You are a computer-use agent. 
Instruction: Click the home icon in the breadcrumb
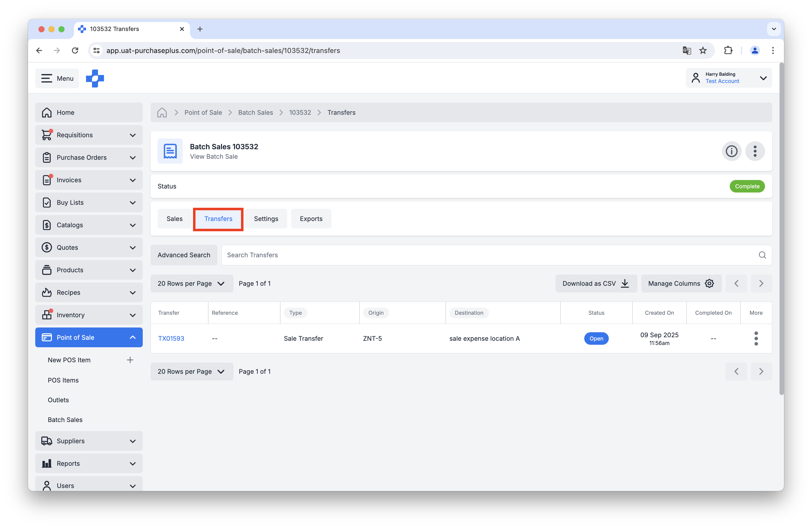[x=162, y=112]
